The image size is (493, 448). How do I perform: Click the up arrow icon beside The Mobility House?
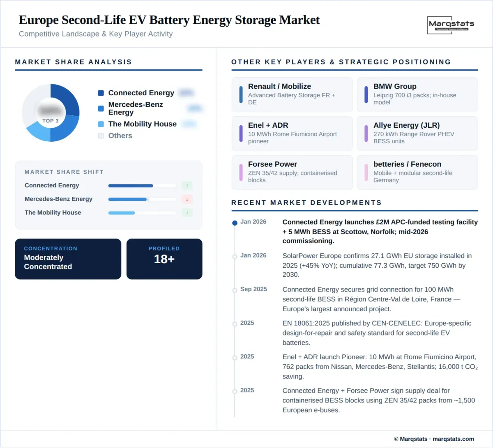[187, 213]
